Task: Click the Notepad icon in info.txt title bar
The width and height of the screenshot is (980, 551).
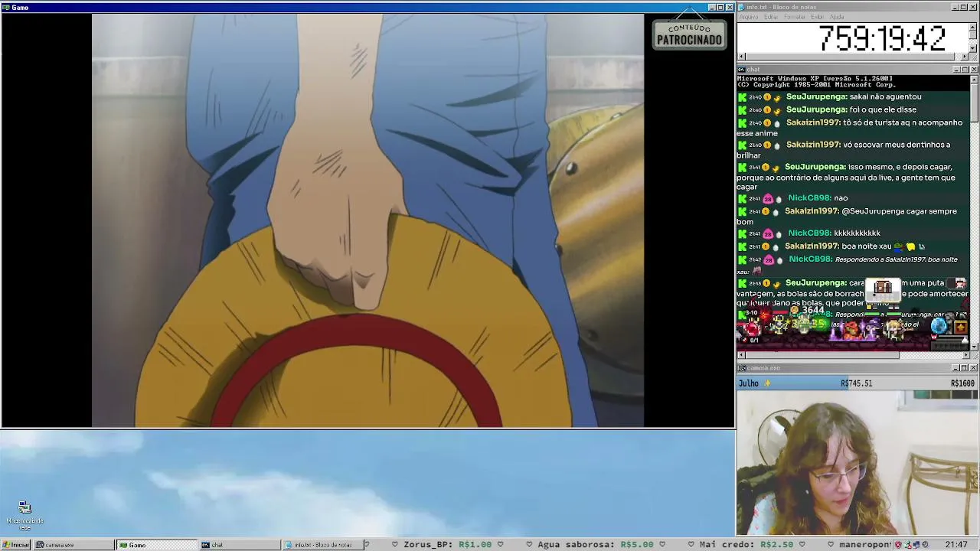Action: (x=742, y=8)
